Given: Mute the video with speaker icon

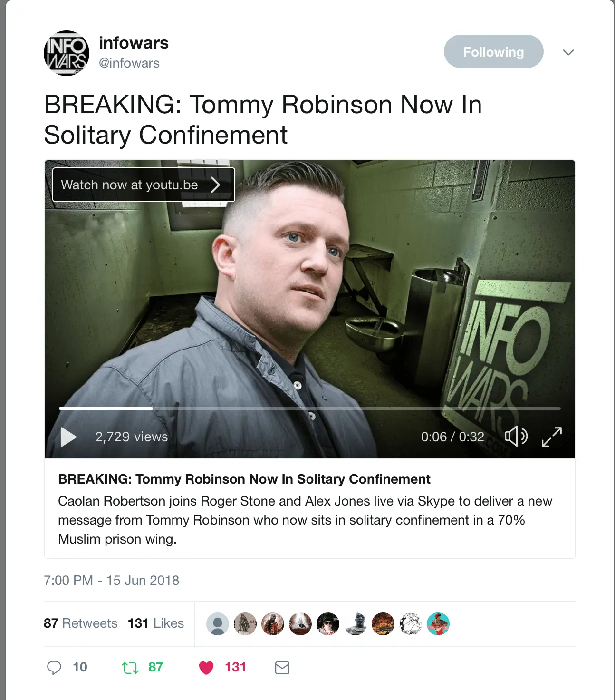Looking at the screenshot, I should [x=516, y=436].
